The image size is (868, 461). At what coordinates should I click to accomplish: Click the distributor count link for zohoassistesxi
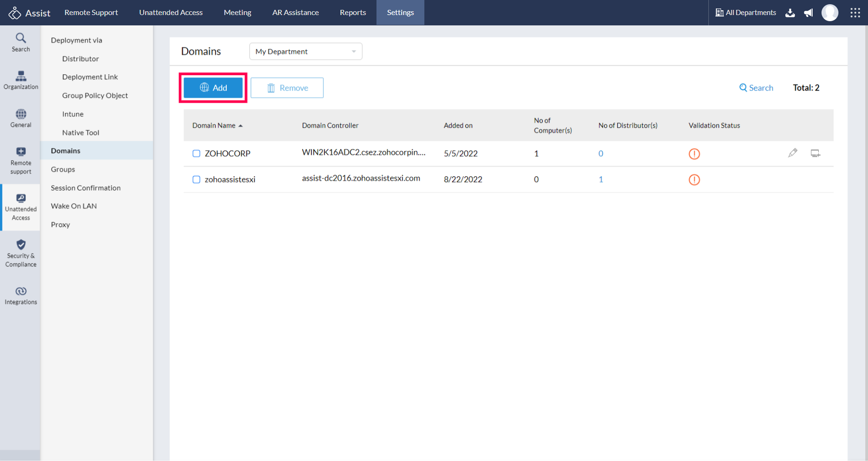(601, 179)
